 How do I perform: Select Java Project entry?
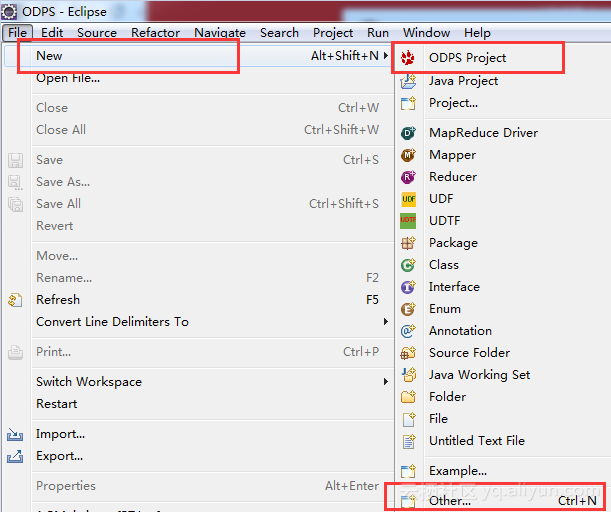click(x=463, y=81)
